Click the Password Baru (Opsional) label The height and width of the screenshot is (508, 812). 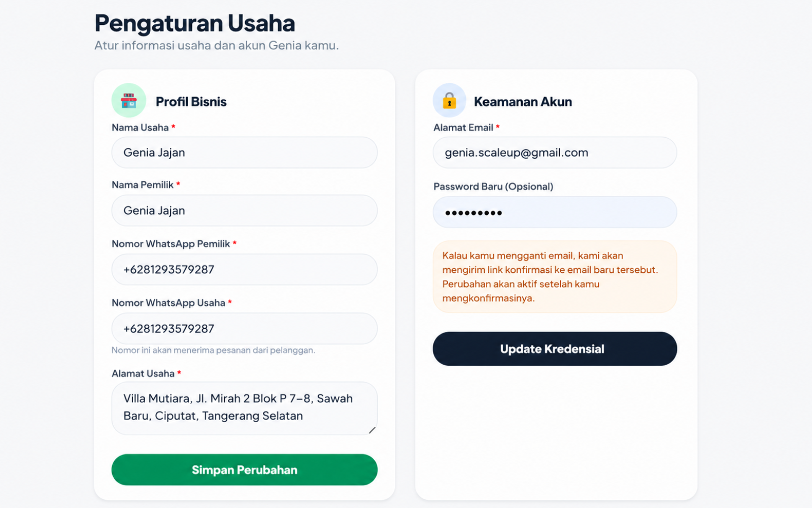[493, 186]
